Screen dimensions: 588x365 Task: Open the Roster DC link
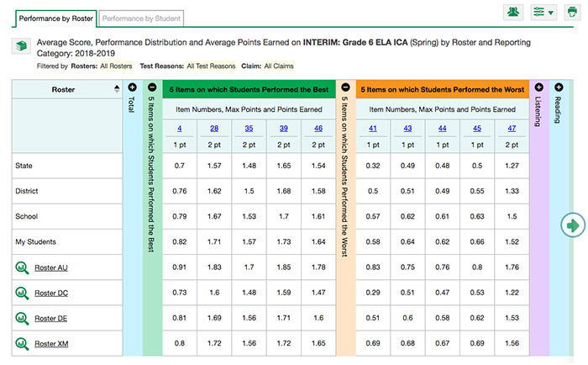pos(51,293)
